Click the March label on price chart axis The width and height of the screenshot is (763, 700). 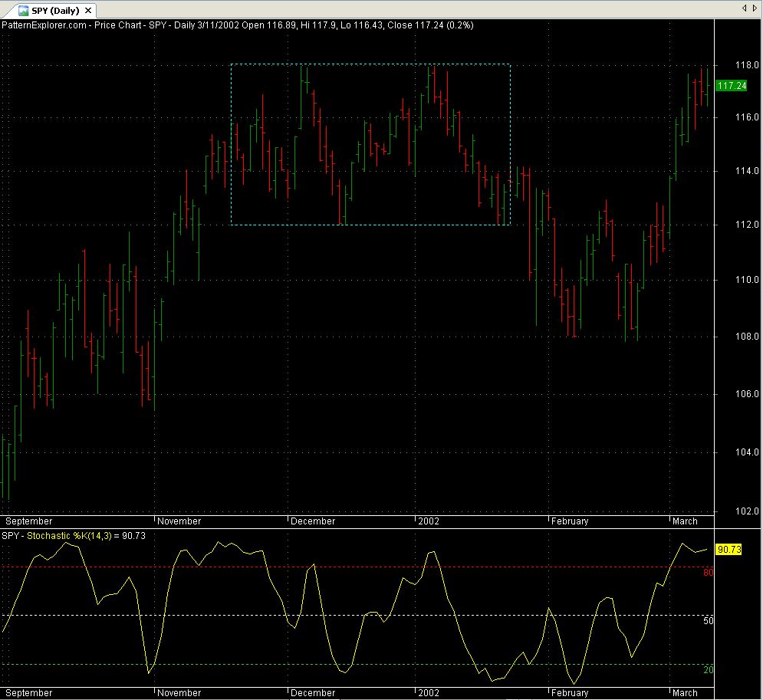685,521
